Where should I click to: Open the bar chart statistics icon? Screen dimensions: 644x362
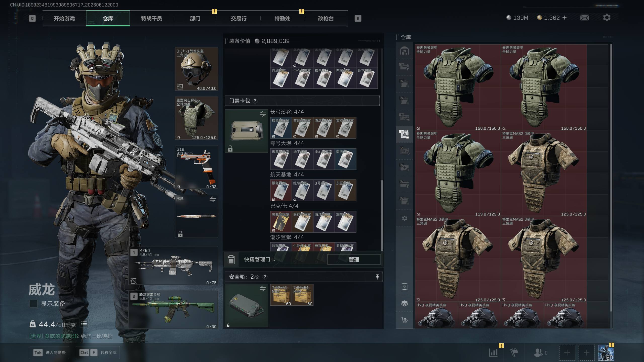pos(493,353)
